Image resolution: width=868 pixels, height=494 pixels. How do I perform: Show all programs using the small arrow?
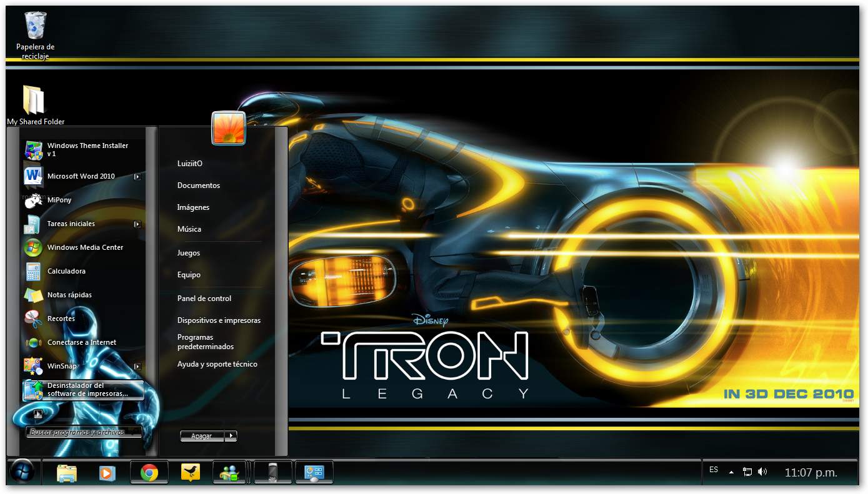tap(37, 413)
